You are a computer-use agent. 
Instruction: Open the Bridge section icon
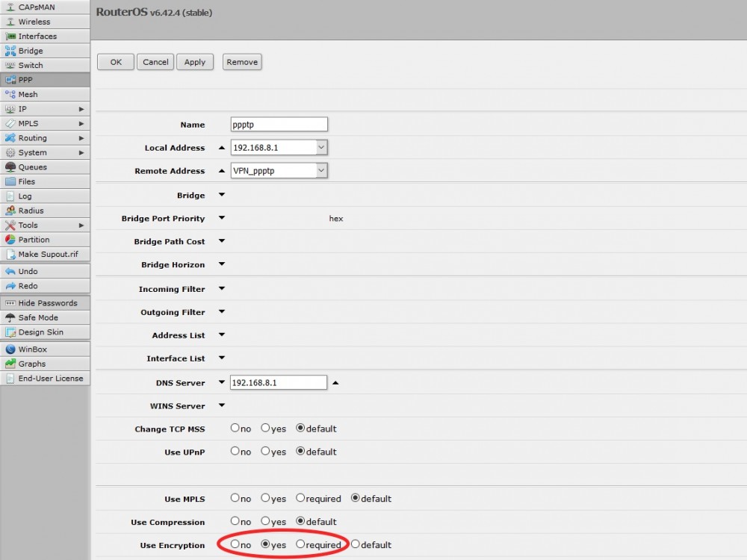click(10, 51)
